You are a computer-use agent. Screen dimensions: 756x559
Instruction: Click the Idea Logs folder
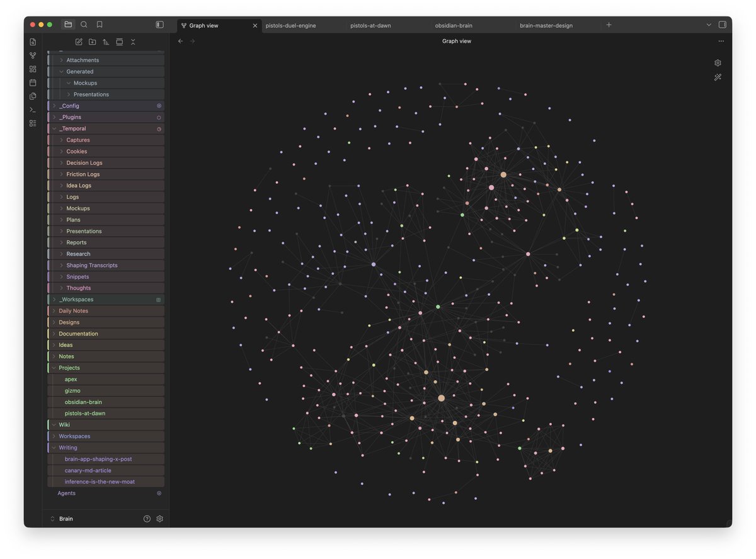106,186
